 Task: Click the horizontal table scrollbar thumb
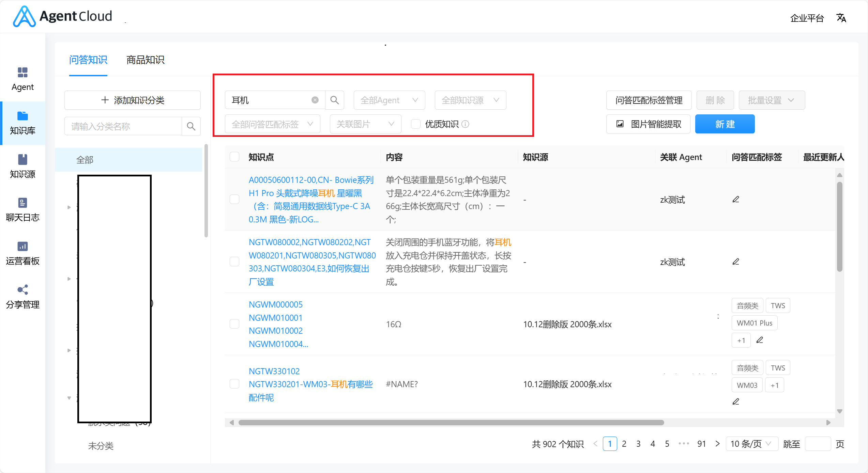[451, 423]
